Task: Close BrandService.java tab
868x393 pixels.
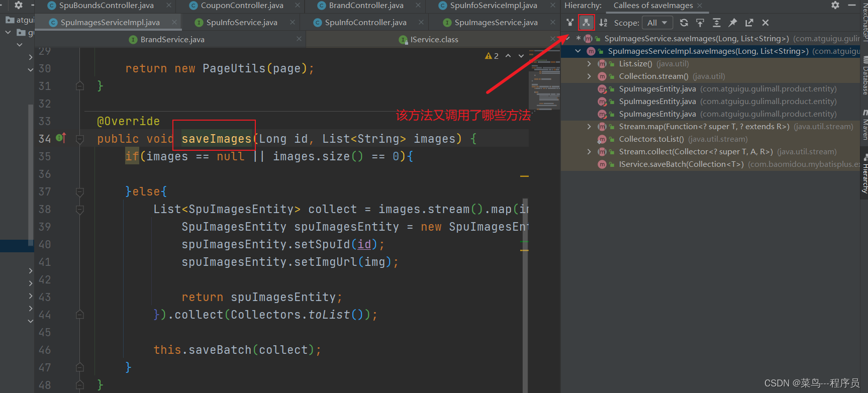Action: [x=299, y=39]
